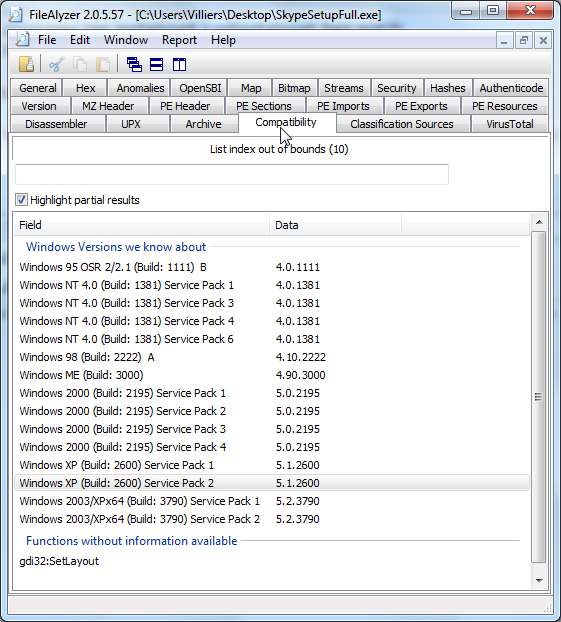Select Windows XP Service Pack 2 row
Viewport: 561px width, 622px height.
point(272,483)
